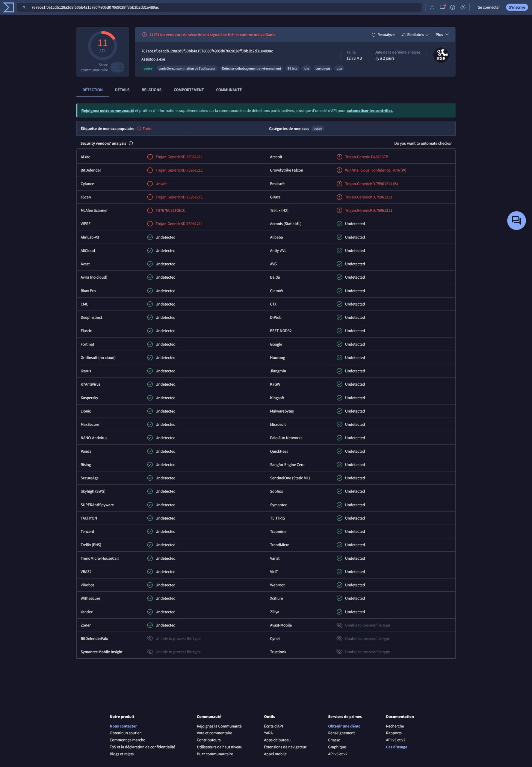Open the floating chat bubble button

click(516, 221)
